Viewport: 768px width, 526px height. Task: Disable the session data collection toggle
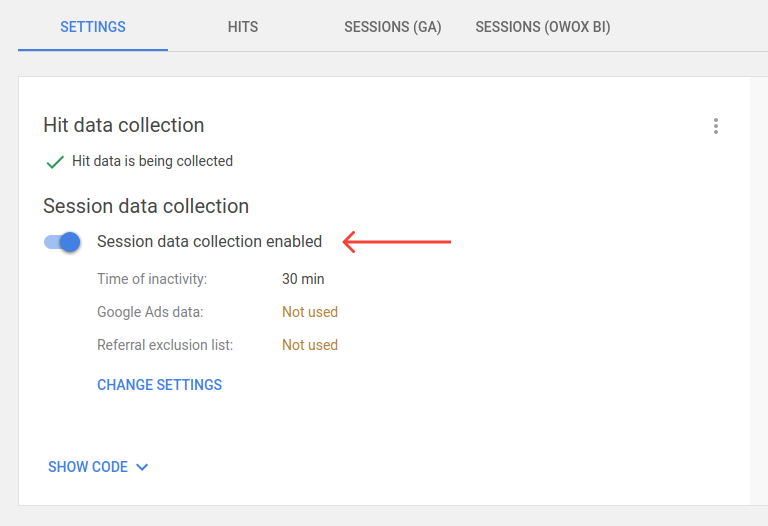62,242
